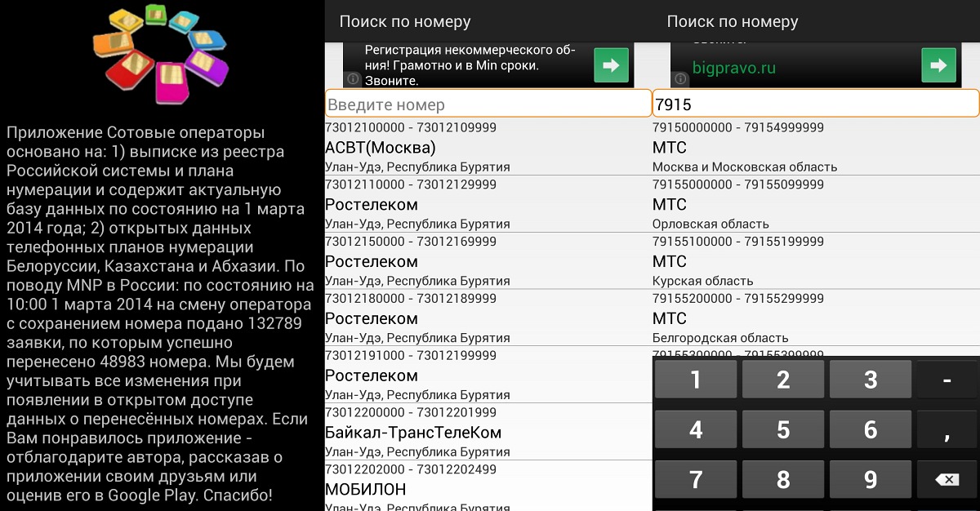Select the range 79155100000 - 79155199999

click(738, 242)
